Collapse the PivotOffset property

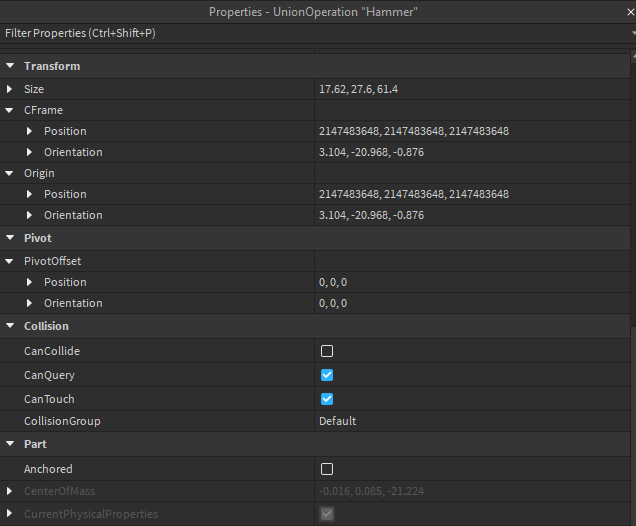[x=10, y=261]
